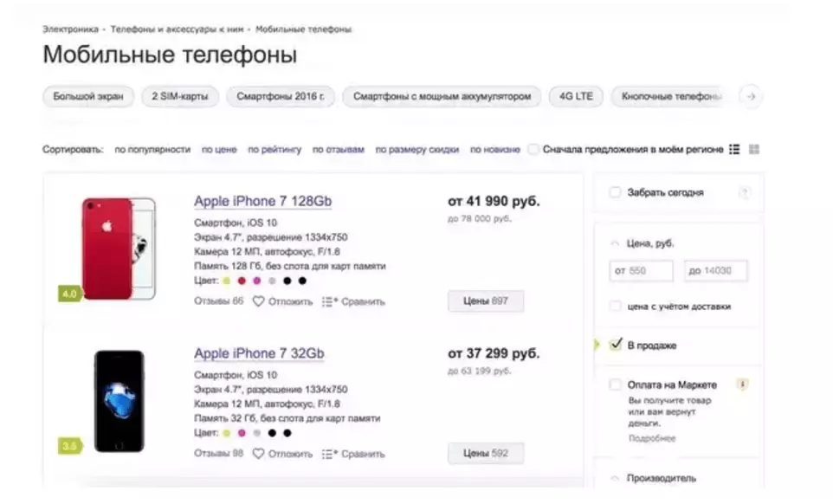This screenshot has height=504, width=833.
Task: Click Подробнее under Оплата на Маркете
Action: tap(652, 438)
